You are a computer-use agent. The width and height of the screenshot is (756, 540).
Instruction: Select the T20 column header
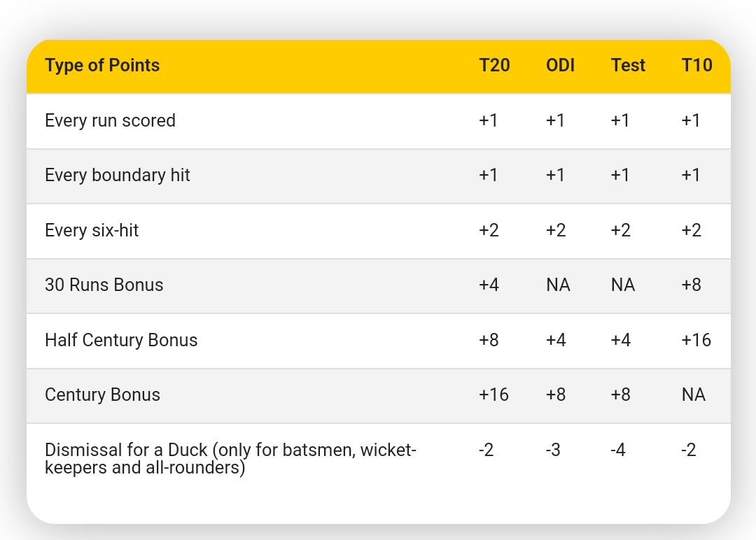pyautogui.click(x=494, y=66)
